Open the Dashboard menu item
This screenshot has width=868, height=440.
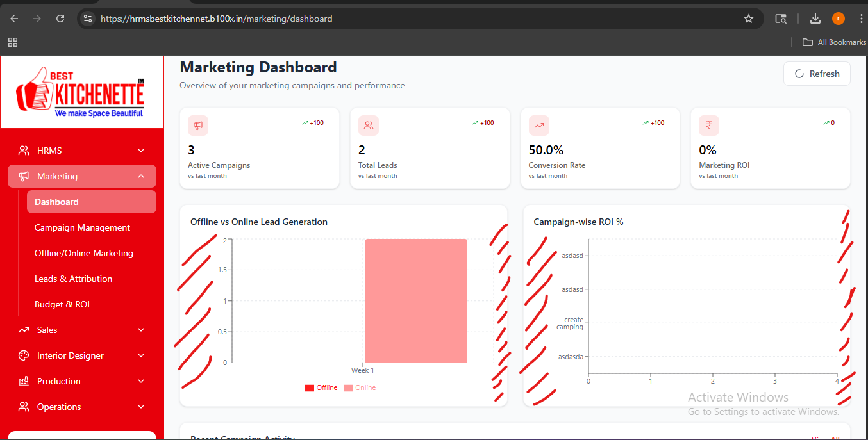click(x=92, y=202)
